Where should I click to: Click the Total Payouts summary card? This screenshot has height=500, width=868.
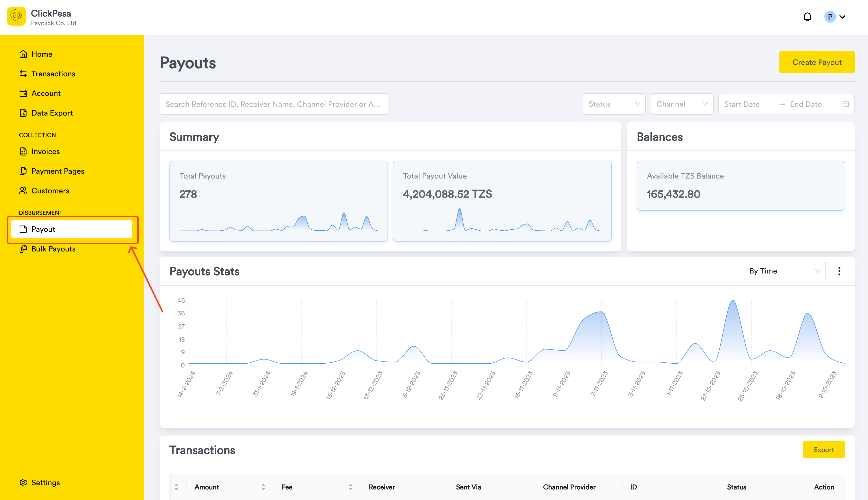click(279, 201)
